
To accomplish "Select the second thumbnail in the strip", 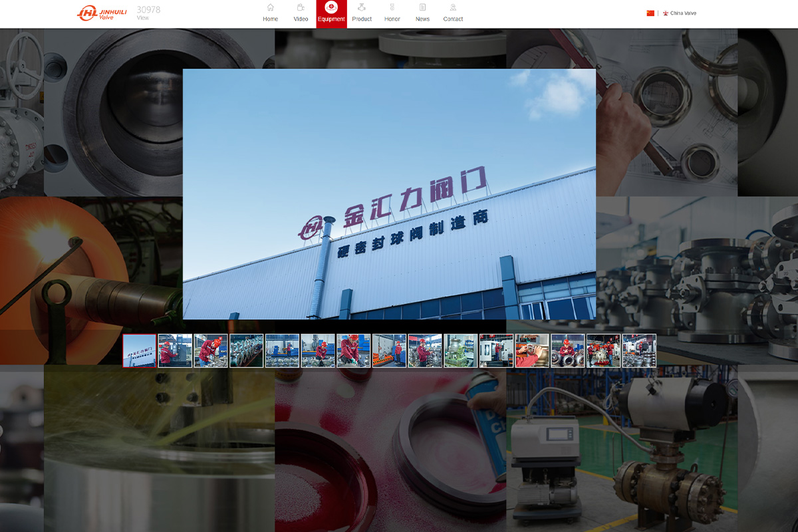I will (175, 350).
